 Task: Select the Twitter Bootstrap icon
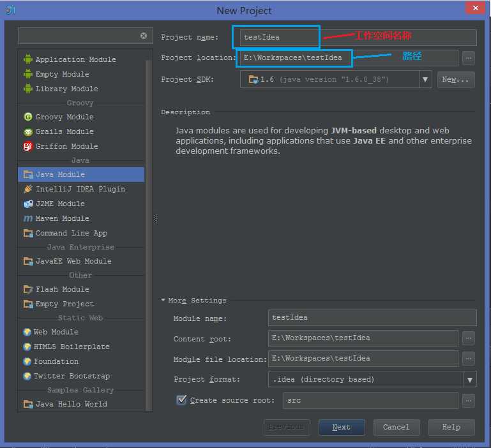tap(27, 376)
